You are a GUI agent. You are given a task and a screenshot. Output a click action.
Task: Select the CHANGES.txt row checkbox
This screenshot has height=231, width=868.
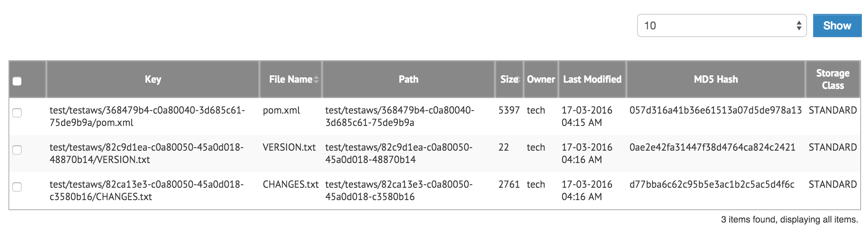pos(17,187)
